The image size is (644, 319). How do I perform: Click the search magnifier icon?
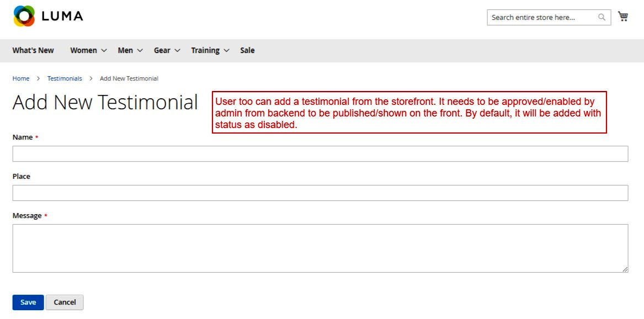[x=602, y=17]
